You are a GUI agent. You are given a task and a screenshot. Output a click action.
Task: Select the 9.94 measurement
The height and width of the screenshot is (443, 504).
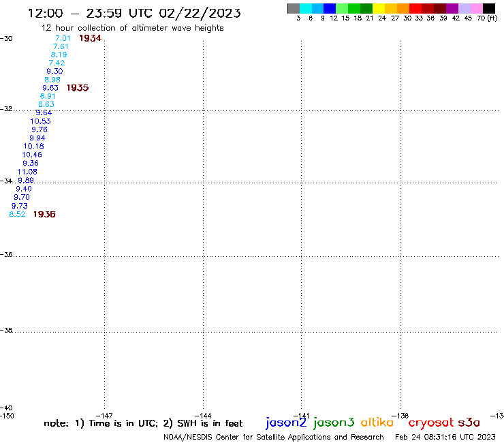[37, 138]
